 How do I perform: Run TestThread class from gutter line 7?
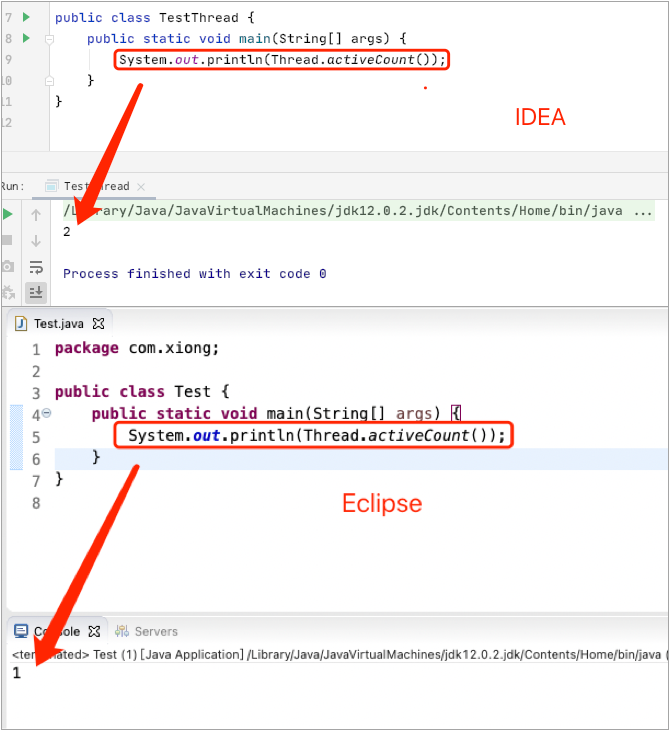tap(26, 17)
